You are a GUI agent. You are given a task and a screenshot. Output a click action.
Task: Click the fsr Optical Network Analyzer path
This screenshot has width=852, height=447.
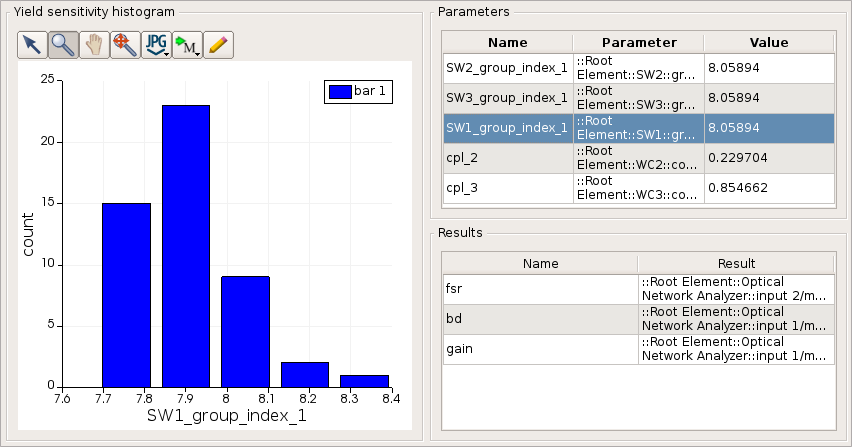[734, 289]
